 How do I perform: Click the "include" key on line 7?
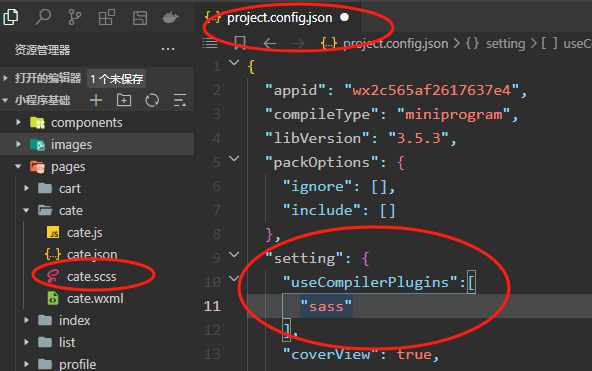pos(322,210)
